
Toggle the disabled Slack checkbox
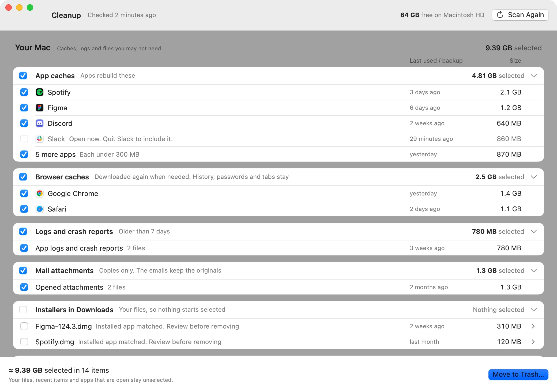click(24, 139)
